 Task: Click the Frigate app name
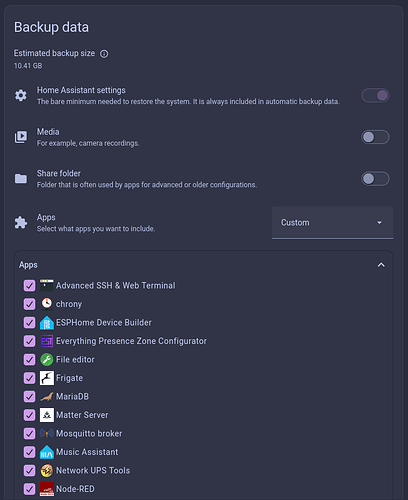click(x=69, y=378)
